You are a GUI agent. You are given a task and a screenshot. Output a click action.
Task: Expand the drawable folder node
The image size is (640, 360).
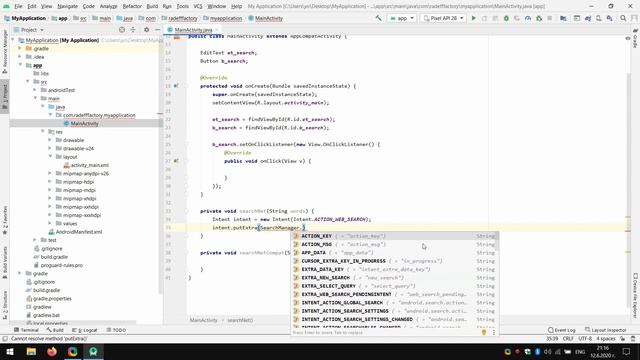[50, 140]
